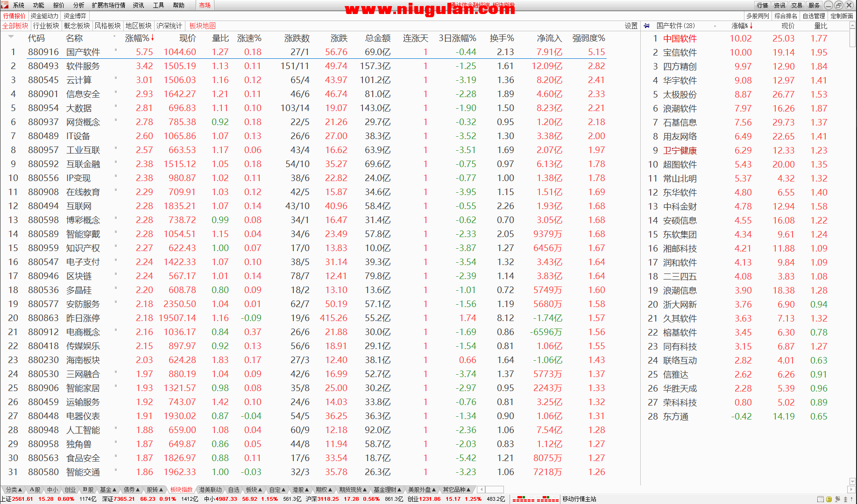This screenshot has height=504, width=857.
Task: Open the 系统 menu
Action: [19, 5]
